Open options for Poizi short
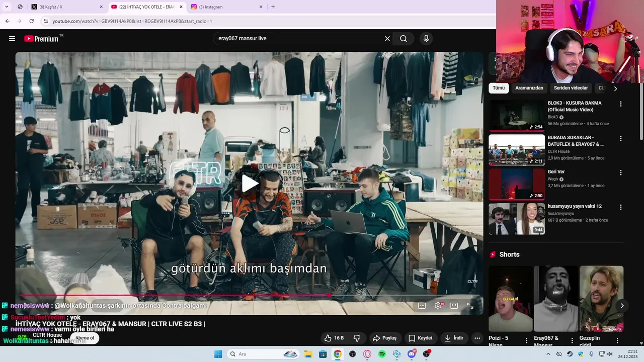644x362 pixels. (x=526, y=340)
